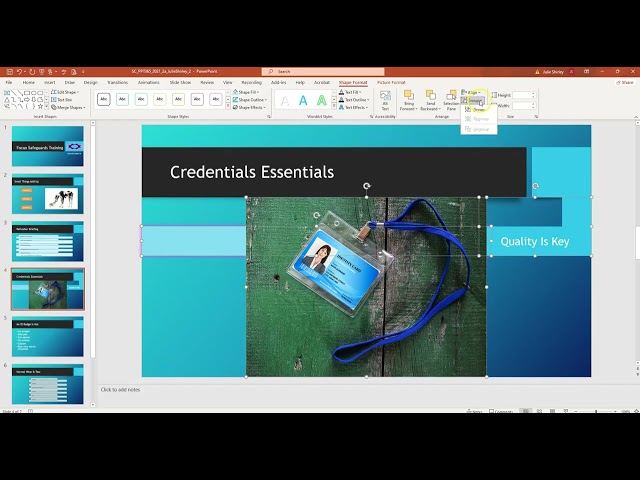Image resolution: width=640 pixels, height=480 pixels.
Task: Toggle Comments pane from the status bar
Action: click(501, 411)
